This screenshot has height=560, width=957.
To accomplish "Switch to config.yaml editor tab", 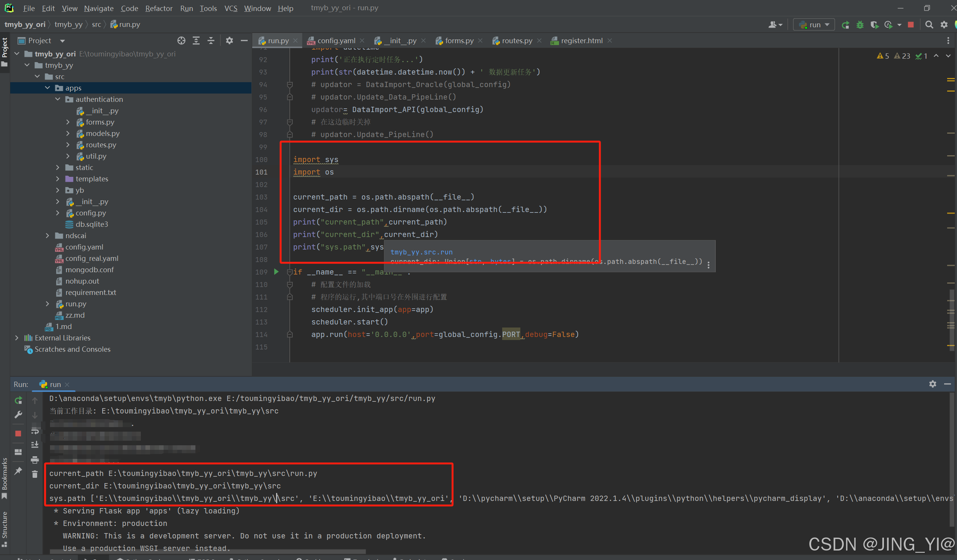I will [336, 41].
